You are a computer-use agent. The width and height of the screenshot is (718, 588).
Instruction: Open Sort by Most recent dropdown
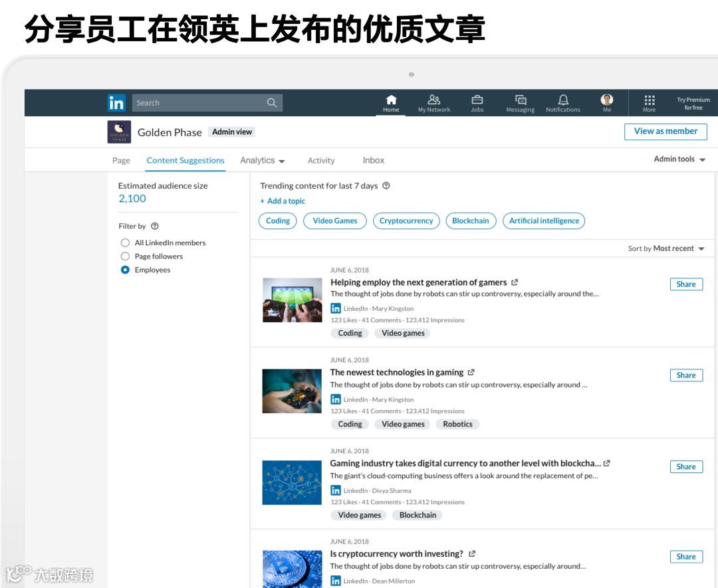(666, 248)
